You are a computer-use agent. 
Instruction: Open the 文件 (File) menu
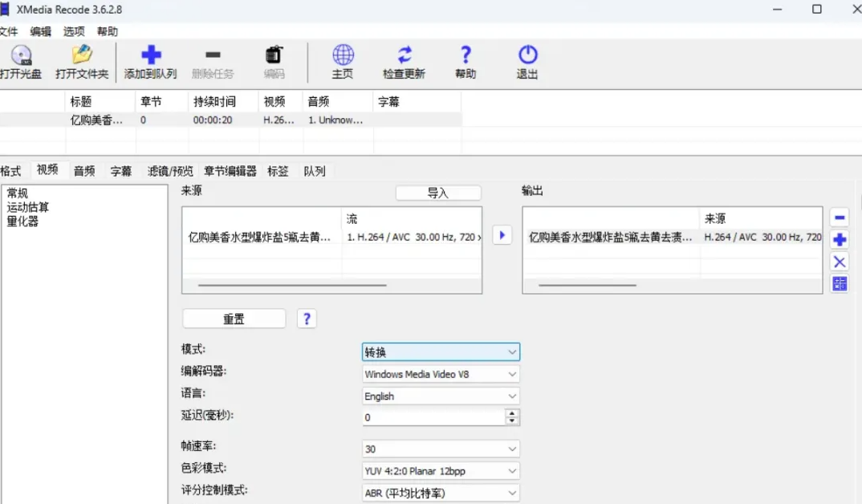pos(9,31)
